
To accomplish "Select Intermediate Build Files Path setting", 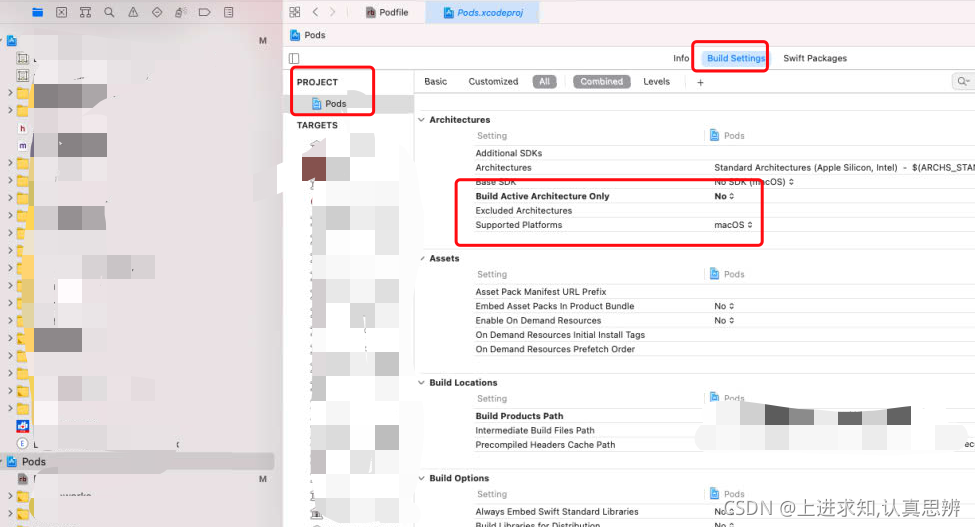I will pos(535,430).
